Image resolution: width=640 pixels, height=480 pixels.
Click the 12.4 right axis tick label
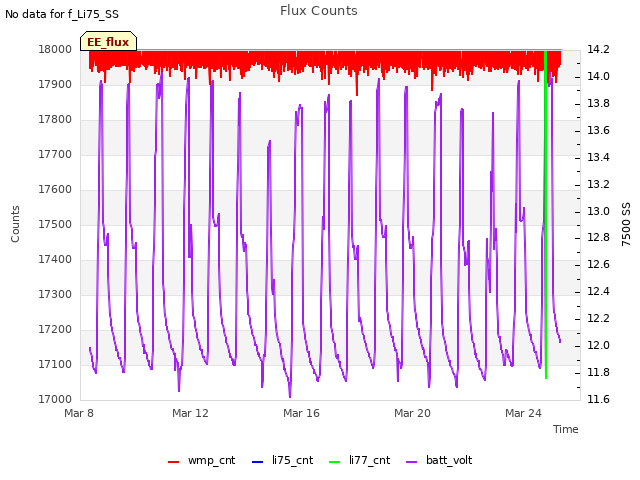tap(598, 291)
